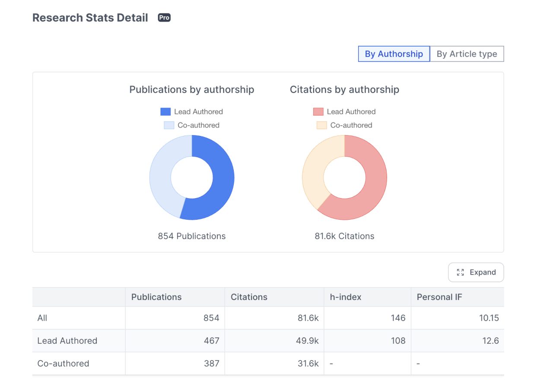Click the Publications column header
Image resolution: width=534 pixels, height=392 pixels.
point(156,297)
